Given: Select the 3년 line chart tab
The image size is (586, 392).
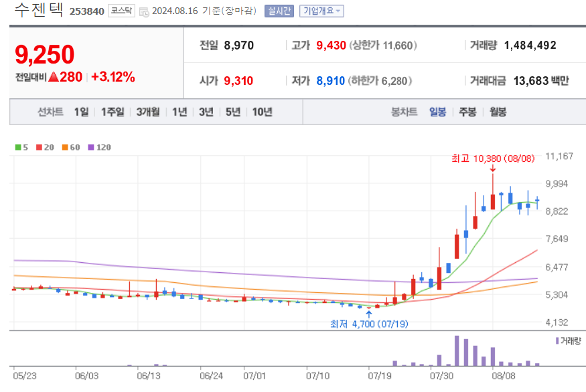Looking at the screenshot, I should 206,112.
